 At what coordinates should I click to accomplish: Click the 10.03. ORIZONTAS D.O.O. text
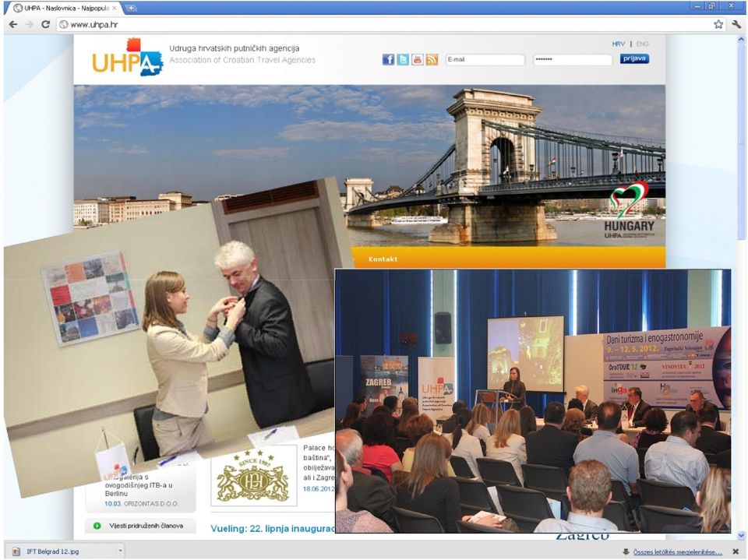click(x=142, y=504)
